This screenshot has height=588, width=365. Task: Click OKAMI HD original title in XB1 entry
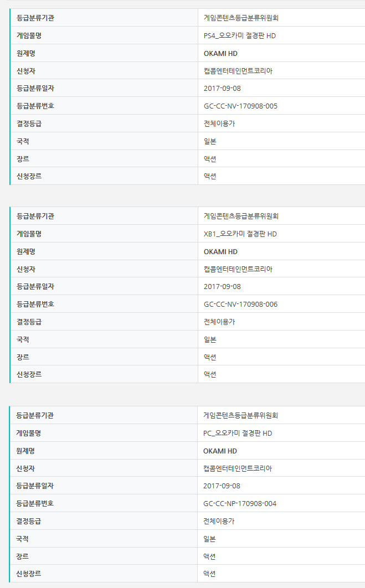pyautogui.click(x=220, y=251)
